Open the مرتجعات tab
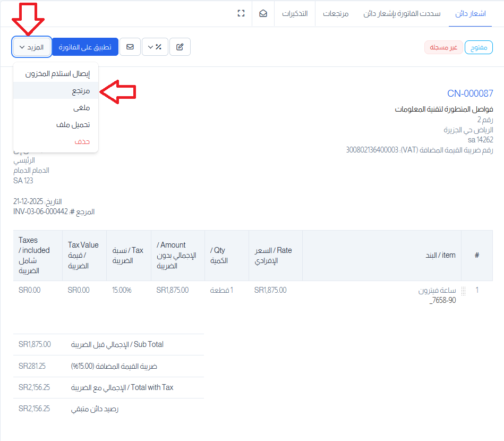Image resolution: width=504 pixels, height=441 pixels. click(x=336, y=13)
